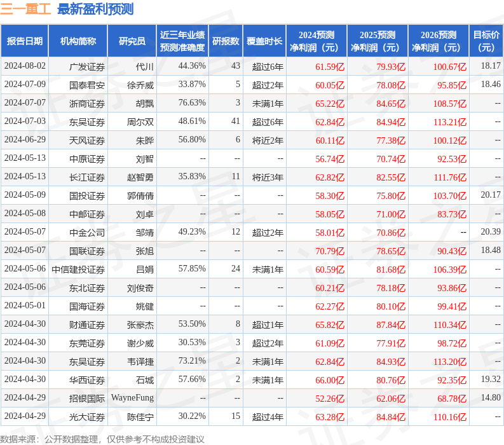Viewport: 504px width, 445px height.
Task: Click the 报告日期 column header
Action: [24, 41]
